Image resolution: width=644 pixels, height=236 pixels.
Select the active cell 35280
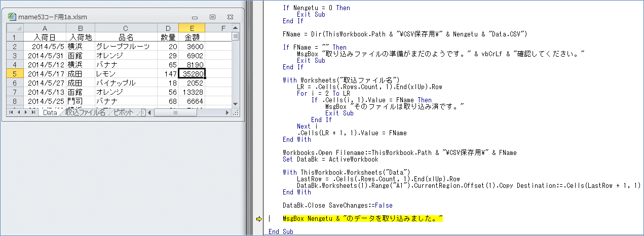coord(192,73)
